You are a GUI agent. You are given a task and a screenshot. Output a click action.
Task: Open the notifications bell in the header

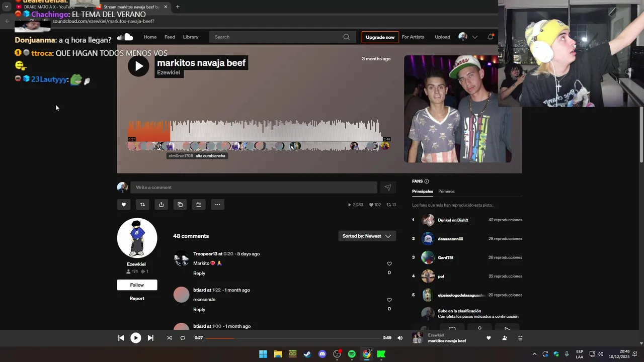490,37
